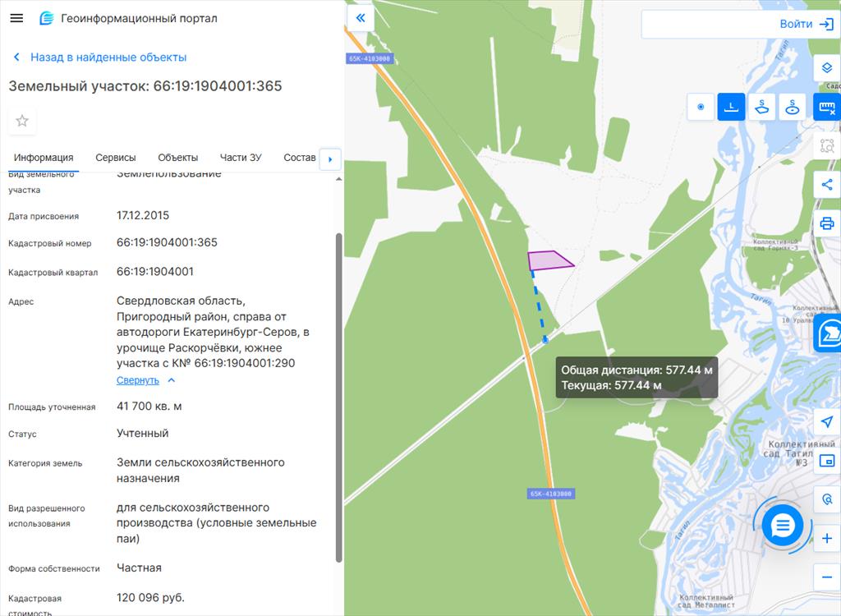
Task: Print the map with printer icon
Action: 827,223
